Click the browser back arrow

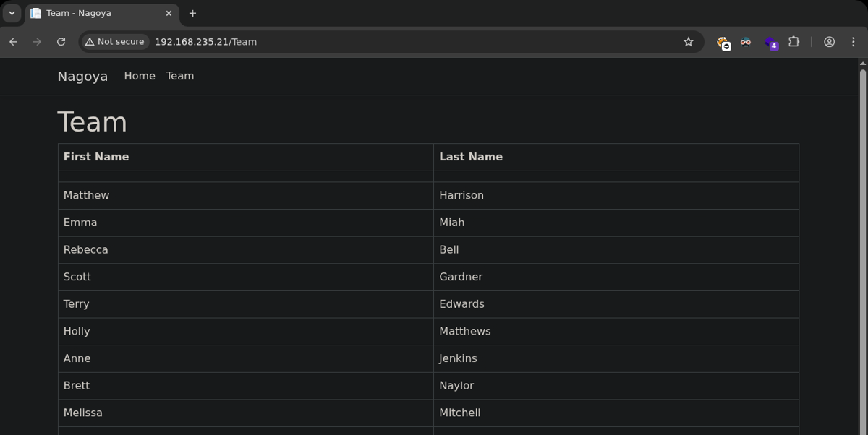[x=13, y=42]
